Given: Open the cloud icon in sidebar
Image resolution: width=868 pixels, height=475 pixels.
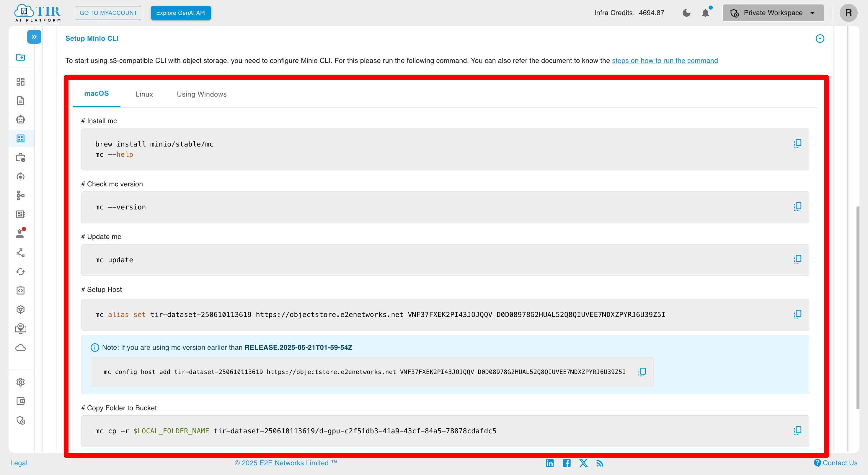Looking at the screenshot, I should (21, 348).
